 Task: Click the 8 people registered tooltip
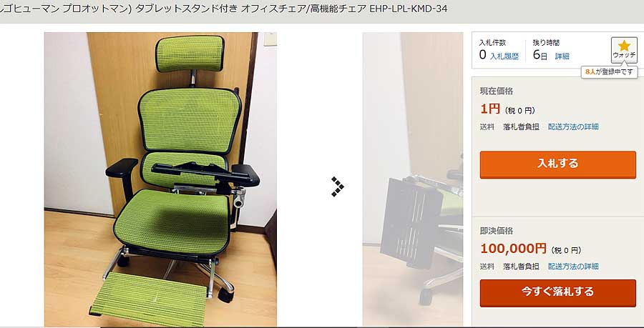click(610, 71)
